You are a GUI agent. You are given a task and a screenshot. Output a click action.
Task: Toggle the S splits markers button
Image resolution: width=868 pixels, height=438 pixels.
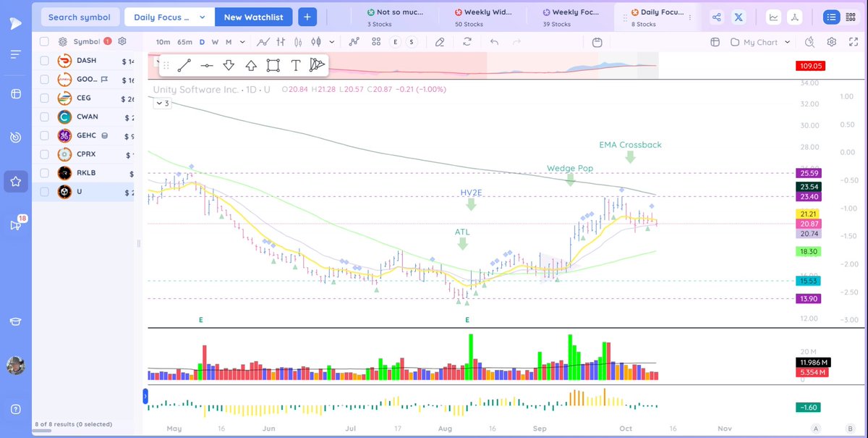[x=412, y=42]
